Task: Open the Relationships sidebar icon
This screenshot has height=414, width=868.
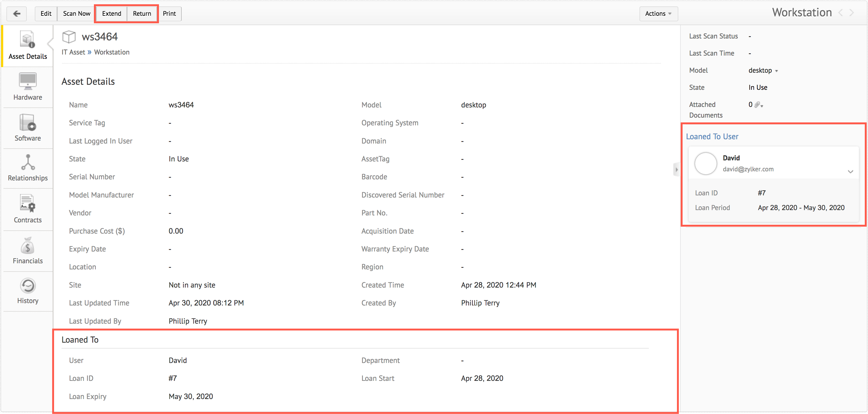Action: (x=28, y=168)
